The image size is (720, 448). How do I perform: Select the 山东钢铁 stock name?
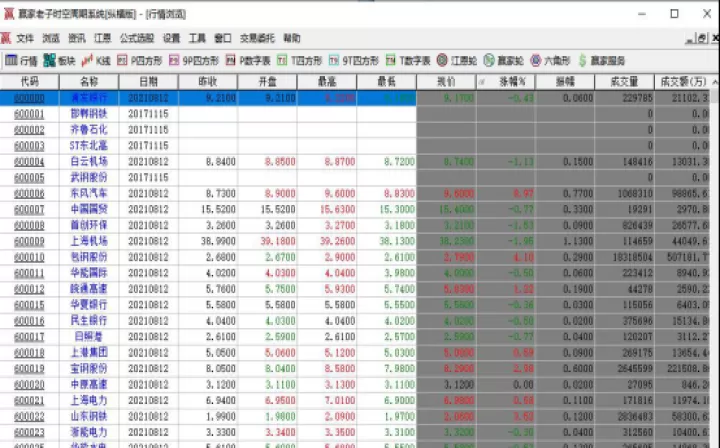(x=89, y=416)
